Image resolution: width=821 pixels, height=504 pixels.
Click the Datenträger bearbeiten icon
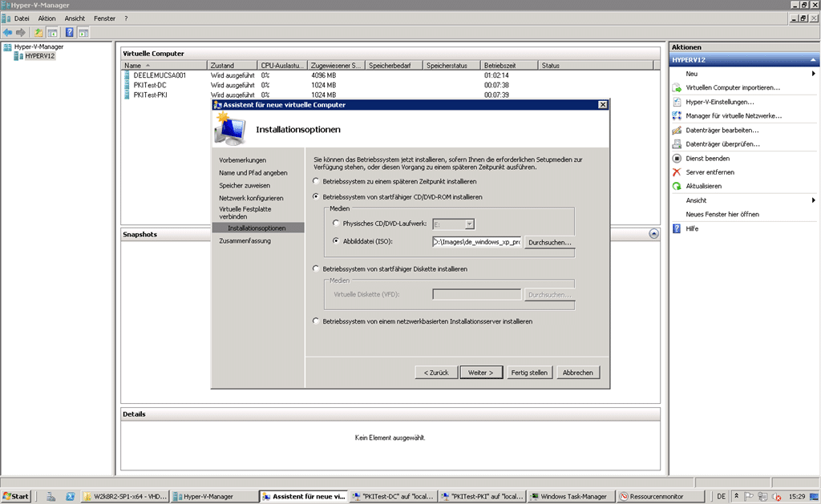[x=677, y=130]
